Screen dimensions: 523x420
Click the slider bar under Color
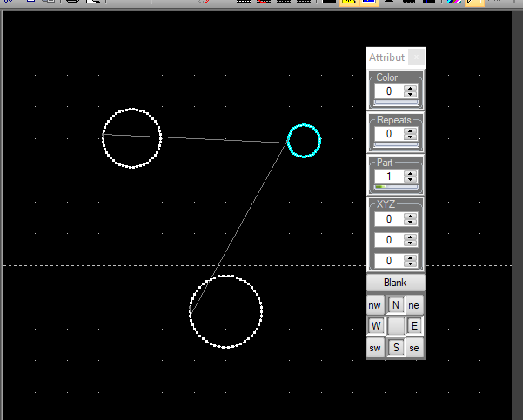395,102
